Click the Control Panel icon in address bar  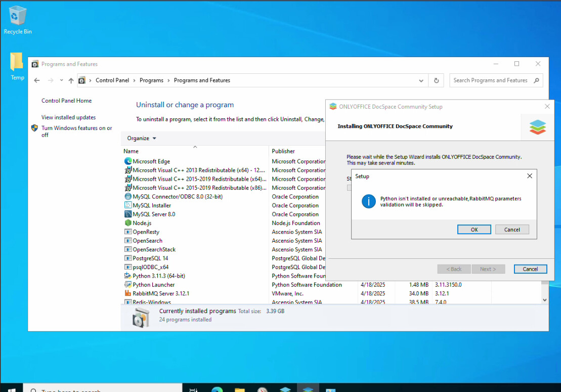click(x=82, y=80)
